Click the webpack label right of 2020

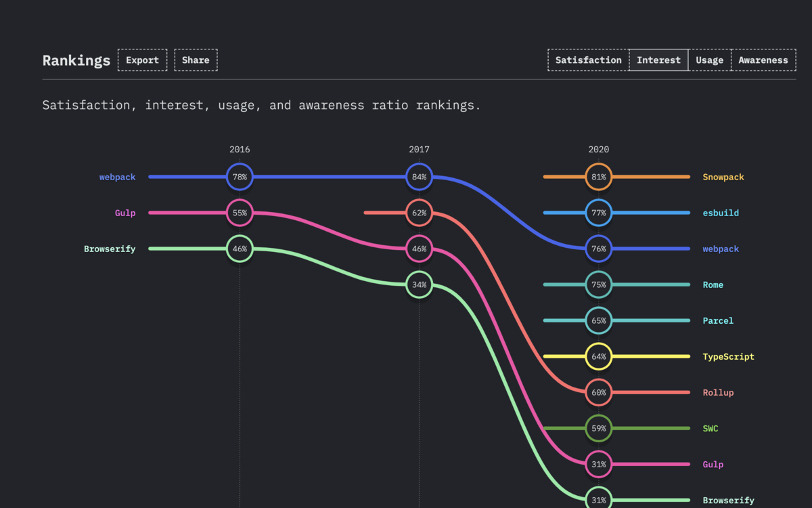[721, 249]
